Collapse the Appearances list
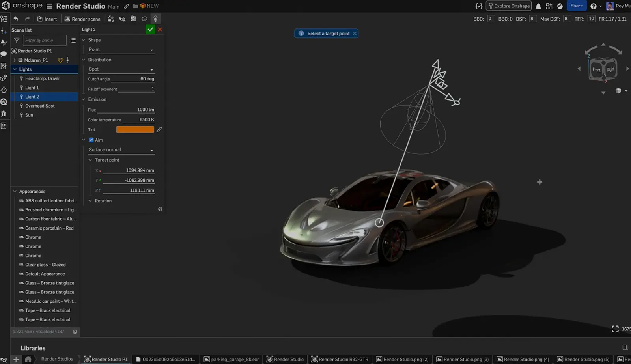The width and height of the screenshot is (631, 364). 15,191
